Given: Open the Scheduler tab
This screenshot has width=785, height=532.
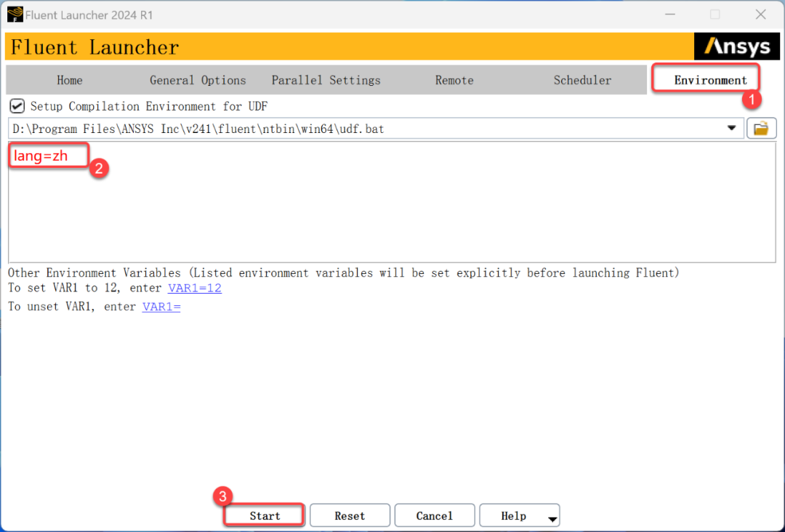Looking at the screenshot, I should (582, 80).
